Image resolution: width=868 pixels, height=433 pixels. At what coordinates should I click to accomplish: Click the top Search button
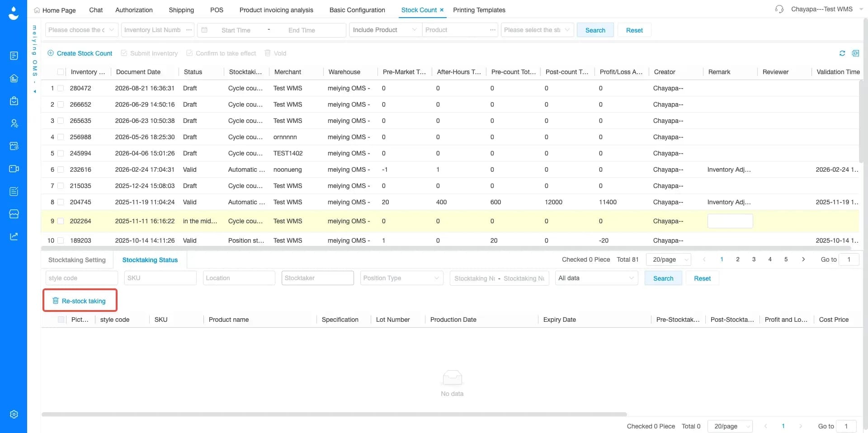tap(595, 30)
